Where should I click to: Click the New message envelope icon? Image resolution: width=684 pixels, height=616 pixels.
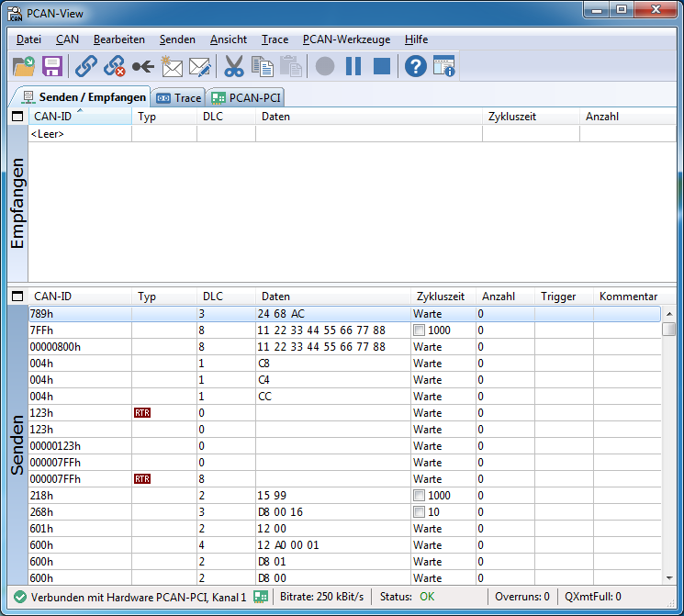point(172,66)
